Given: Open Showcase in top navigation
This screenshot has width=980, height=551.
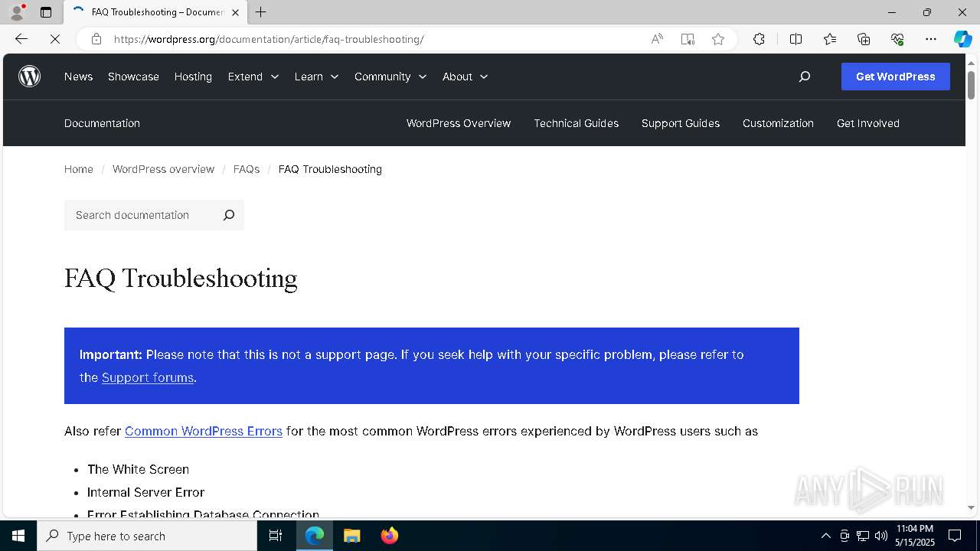Looking at the screenshot, I should [x=133, y=77].
